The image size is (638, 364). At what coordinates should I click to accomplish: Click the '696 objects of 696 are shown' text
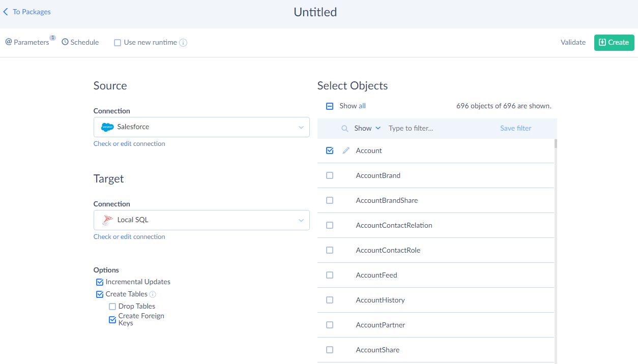pos(504,106)
